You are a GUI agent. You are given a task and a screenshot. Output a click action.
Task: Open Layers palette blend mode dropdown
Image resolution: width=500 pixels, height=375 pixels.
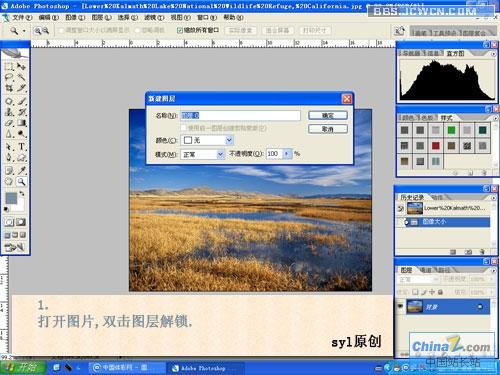coord(419,279)
